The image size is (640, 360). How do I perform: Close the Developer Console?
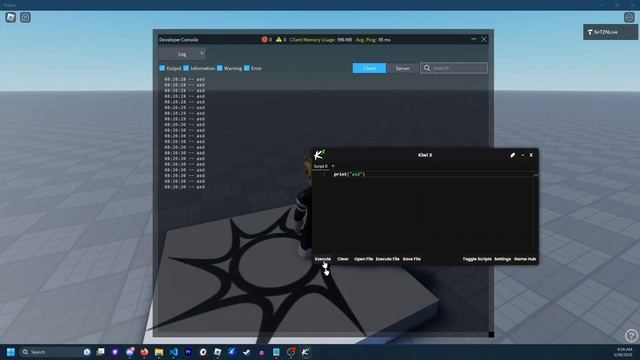(484, 39)
